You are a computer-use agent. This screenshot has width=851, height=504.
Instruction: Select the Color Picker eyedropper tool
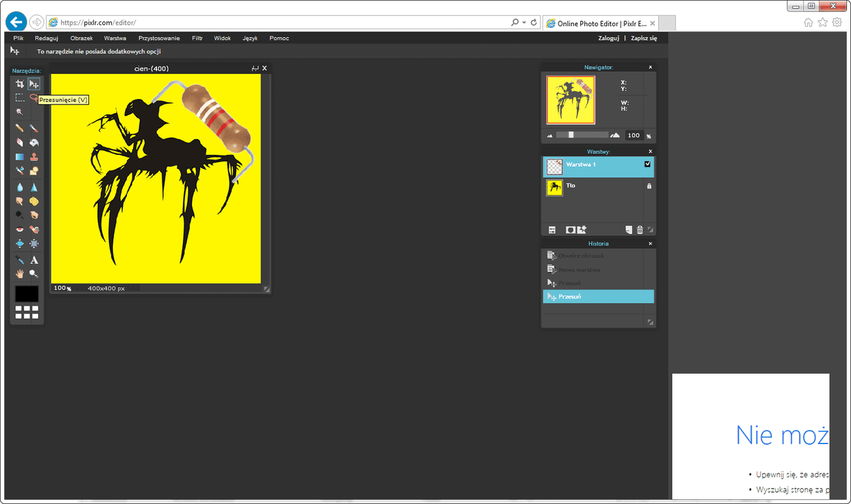pyautogui.click(x=20, y=260)
